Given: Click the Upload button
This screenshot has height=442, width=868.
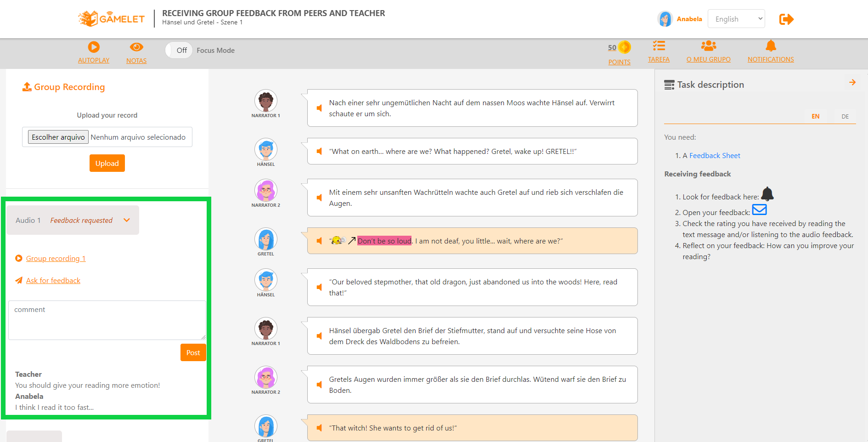Looking at the screenshot, I should 107,163.
